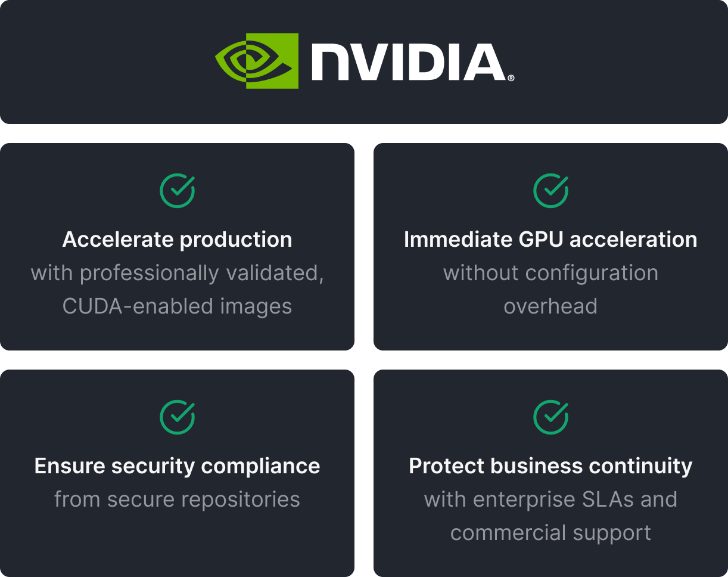Click checkmark icon above Protect business continuity
This screenshot has height=577, width=728.
tap(550, 417)
